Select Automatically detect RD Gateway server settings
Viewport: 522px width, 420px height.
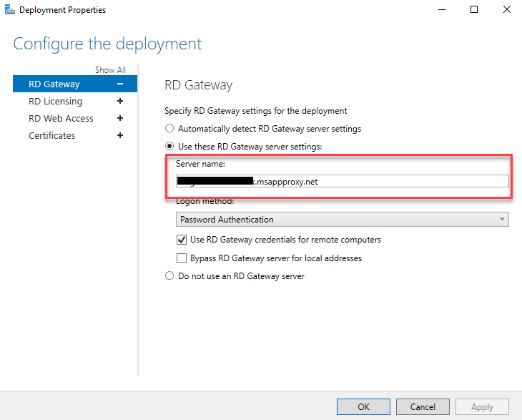click(169, 129)
